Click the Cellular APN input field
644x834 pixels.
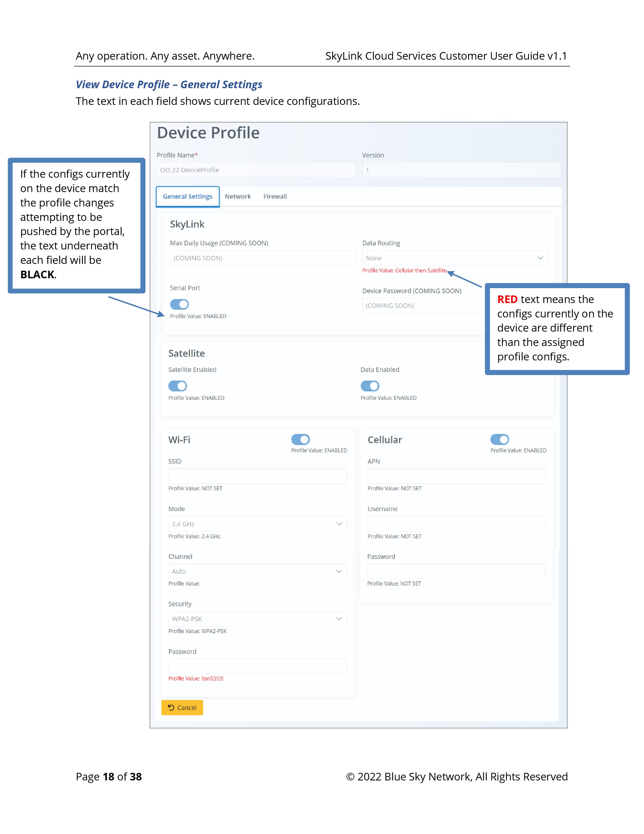coord(457,476)
